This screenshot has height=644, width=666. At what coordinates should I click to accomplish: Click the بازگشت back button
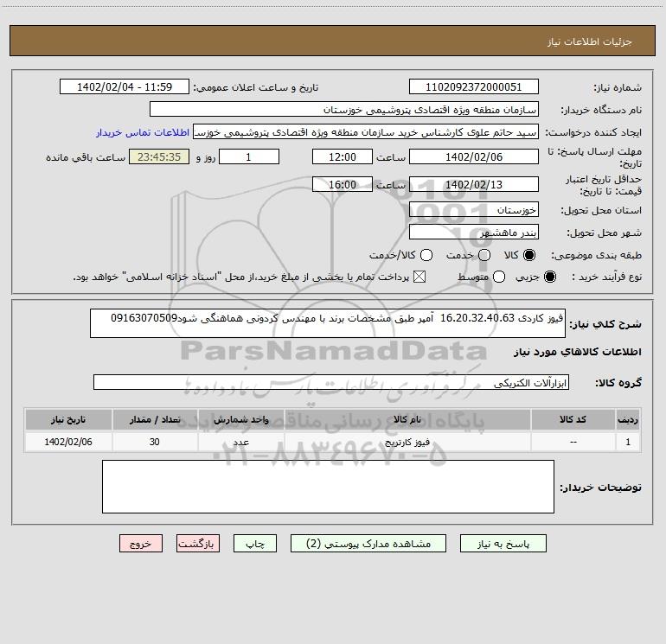(198, 544)
